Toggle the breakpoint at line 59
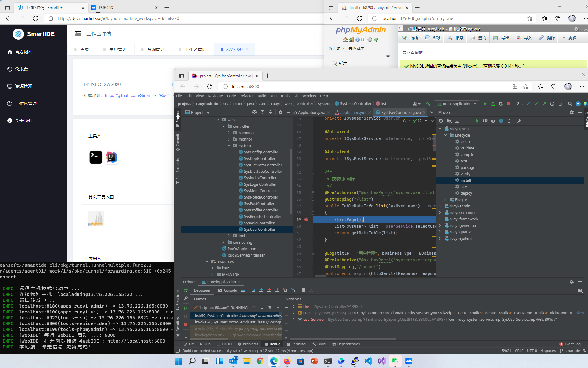This screenshot has width=588, height=368. click(306, 219)
